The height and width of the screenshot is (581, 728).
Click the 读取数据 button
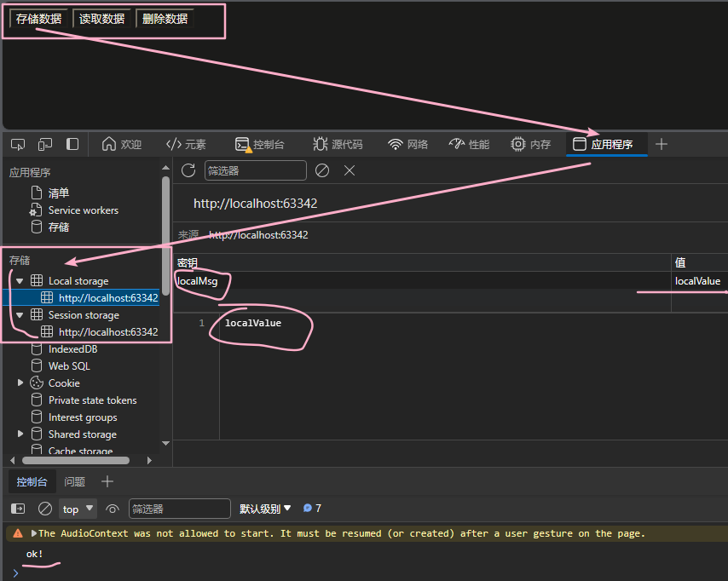[x=101, y=19]
